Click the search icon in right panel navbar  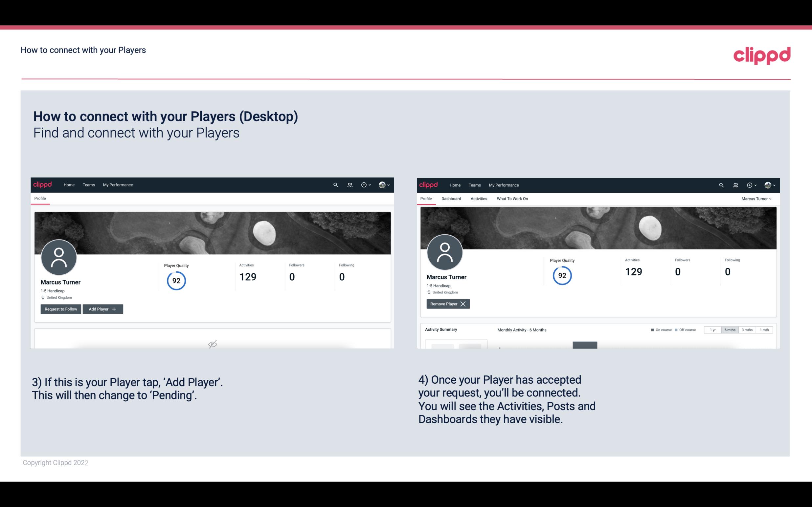[x=720, y=184]
